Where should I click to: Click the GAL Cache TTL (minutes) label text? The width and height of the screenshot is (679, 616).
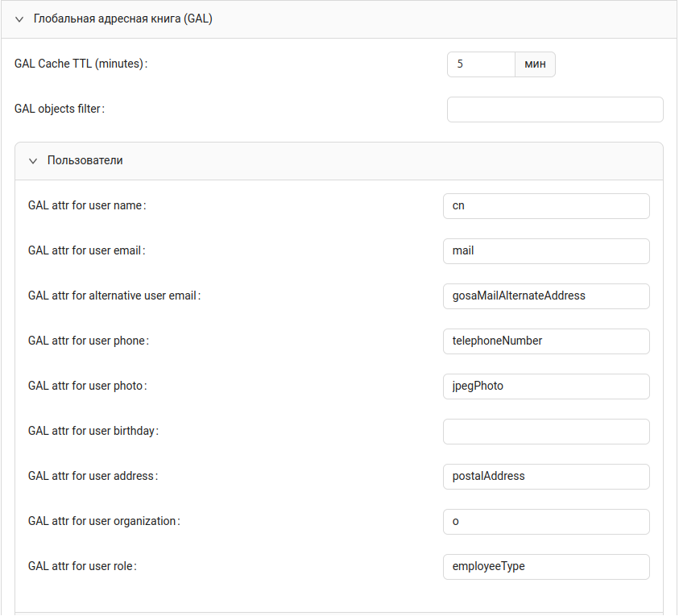pos(81,64)
